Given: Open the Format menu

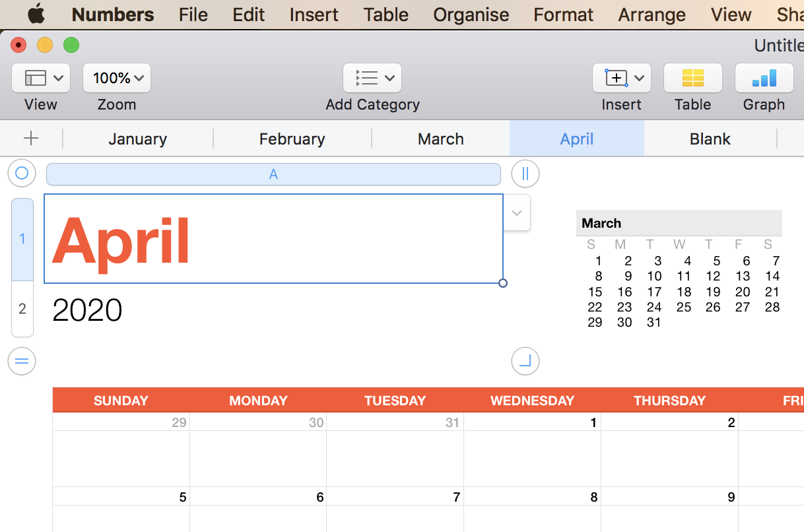Looking at the screenshot, I should tap(562, 14).
